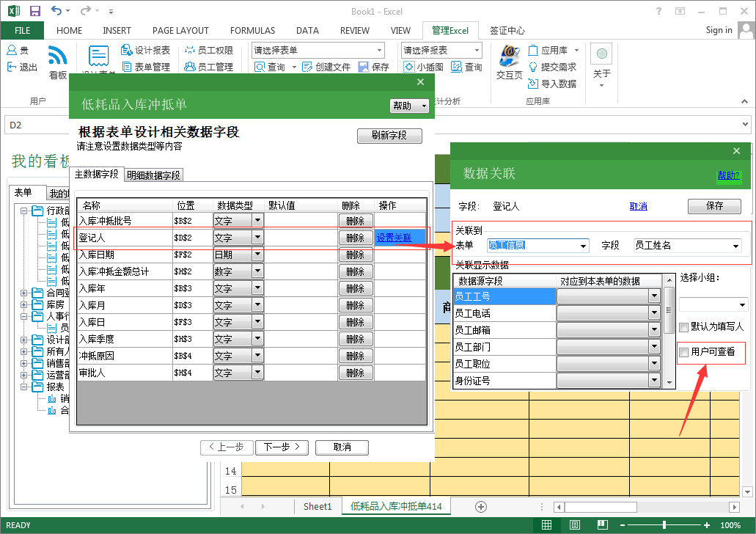Click the 下一步 button
Image resolution: width=756 pixels, height=534 pixels.
click(x=282, y=447)
